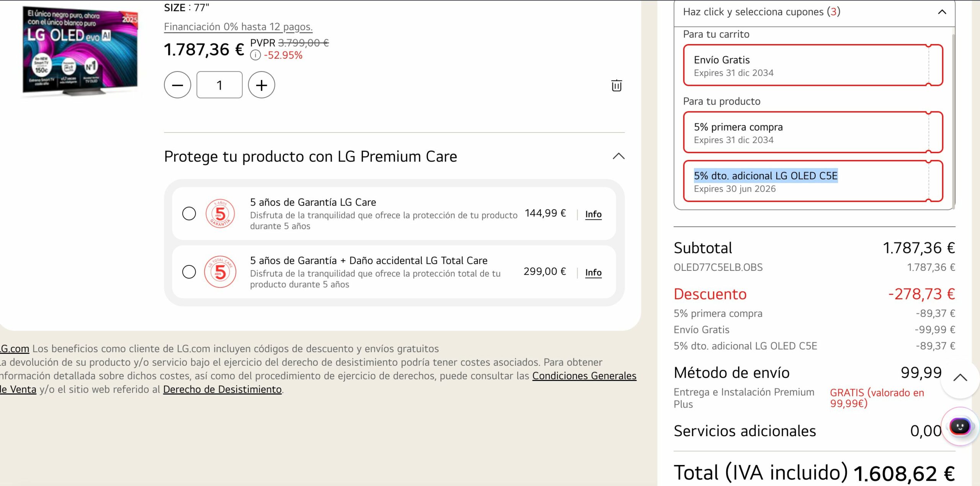Click the LG OLED evo product thumbnail
Screen dimensions: 980x486
click(80, 51)
